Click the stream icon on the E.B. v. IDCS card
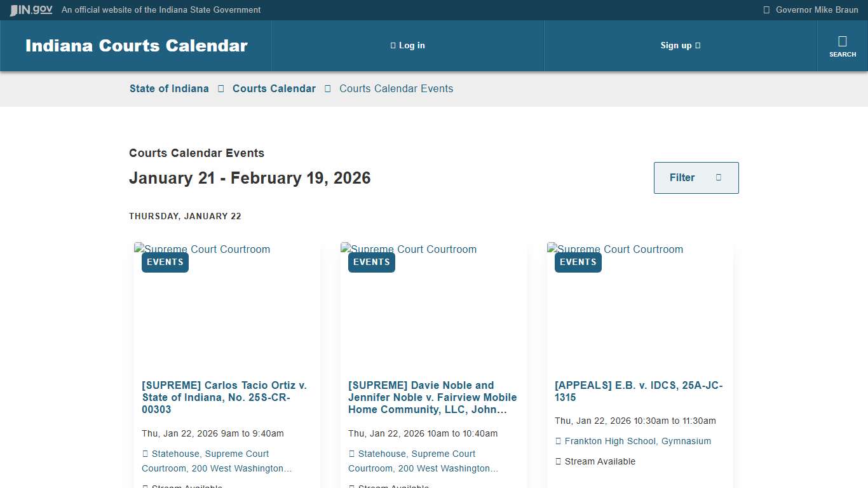 coord(559,461)
